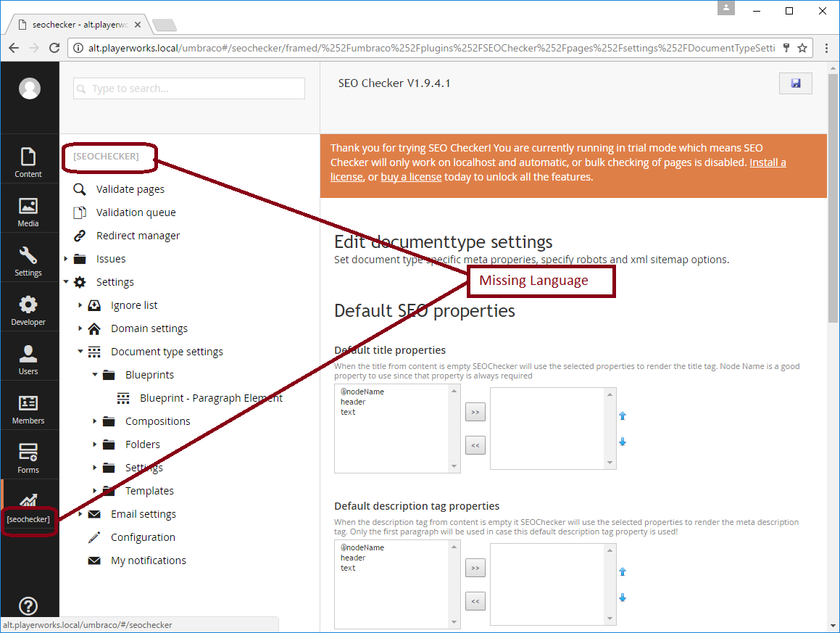Select Configuration in the tree
This screenshot has height=633, width=840.
tap(143, 537)
